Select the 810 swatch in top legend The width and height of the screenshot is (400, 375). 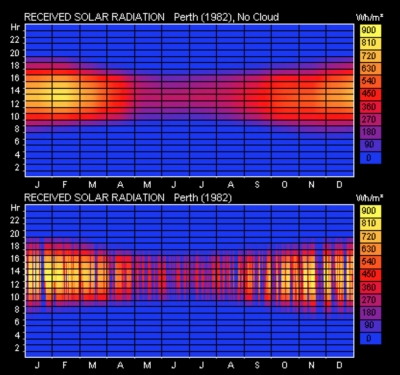(370, 43)
